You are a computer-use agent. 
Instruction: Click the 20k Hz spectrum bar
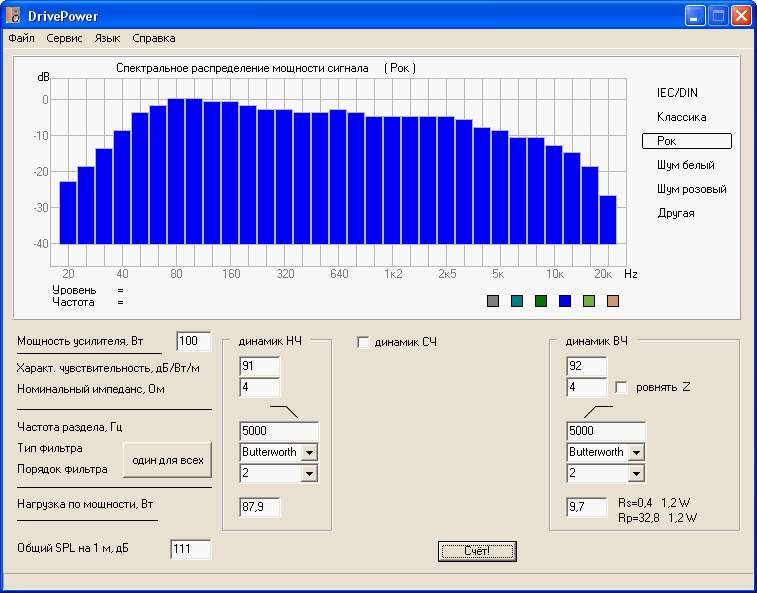click(608, 220)
